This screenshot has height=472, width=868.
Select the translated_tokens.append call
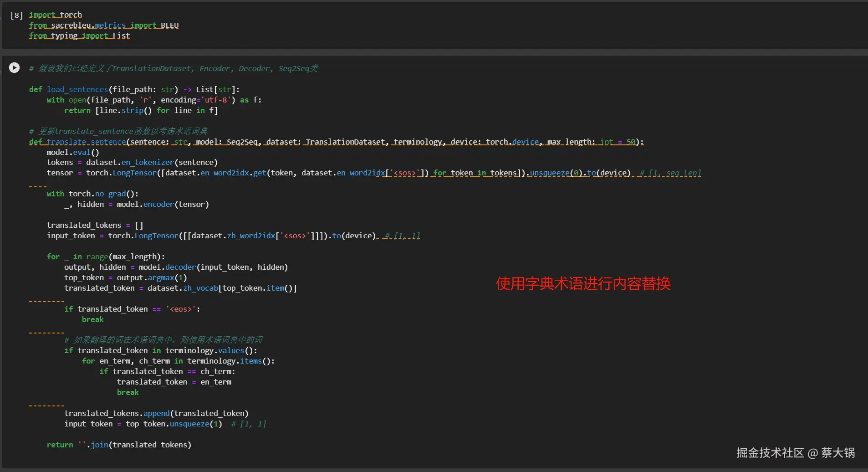(156, 413)
